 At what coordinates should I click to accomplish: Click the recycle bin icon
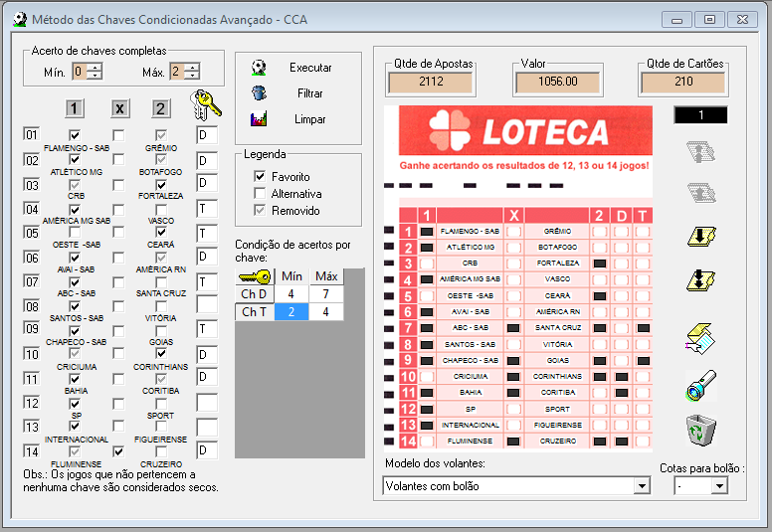click(701, 431)
